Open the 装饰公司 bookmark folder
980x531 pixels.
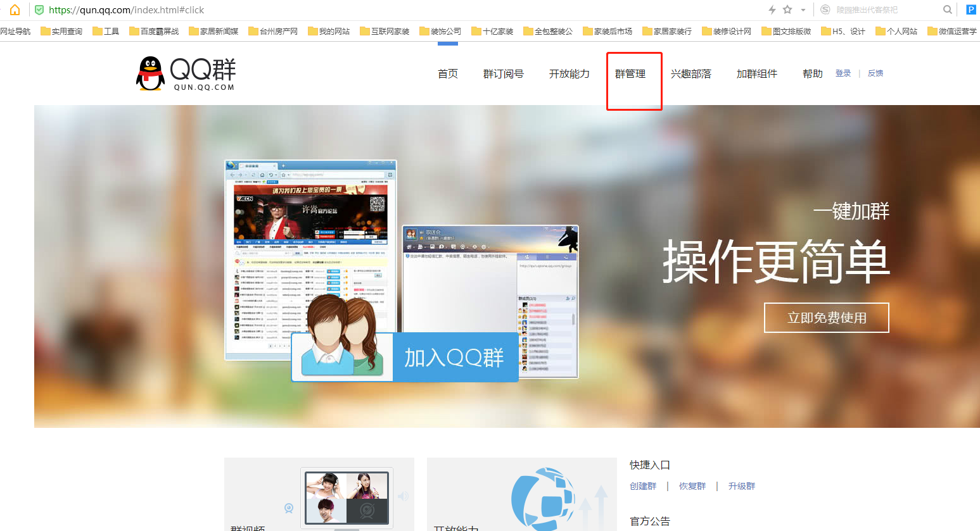click(x=440, y=31)
